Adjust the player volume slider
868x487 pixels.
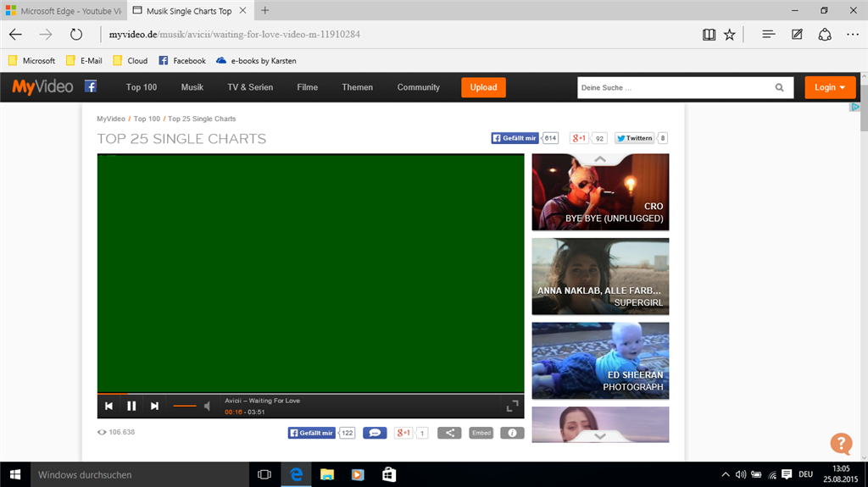point(184,407)
